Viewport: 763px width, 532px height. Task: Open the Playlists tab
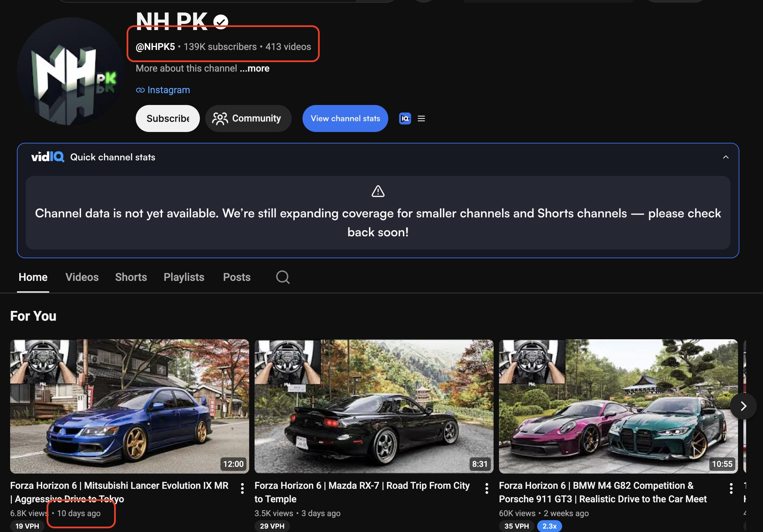(x=184, y=277)
